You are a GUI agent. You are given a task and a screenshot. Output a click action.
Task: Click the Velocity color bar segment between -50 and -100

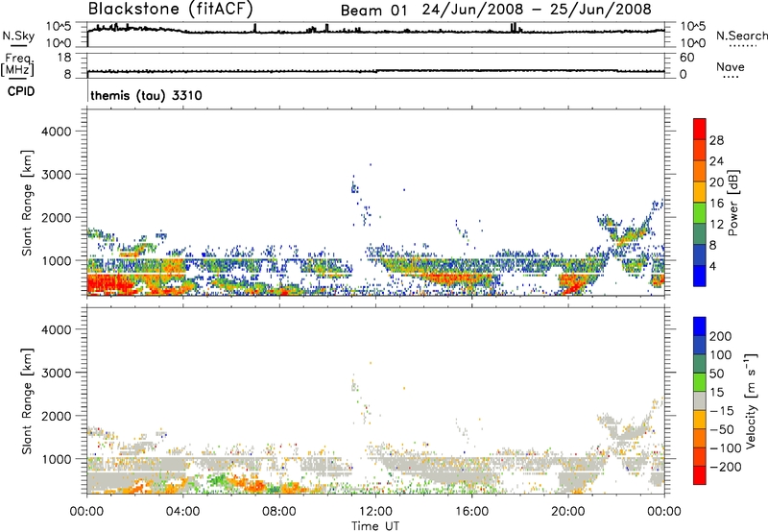pos(700,438)
